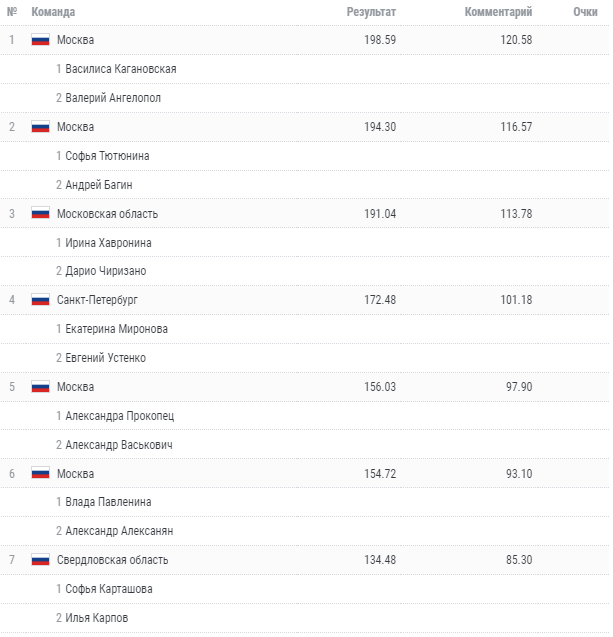Click the flag icon next to Московская область
Viewport: 613px width, 637px height.
(x=40, y=213)
